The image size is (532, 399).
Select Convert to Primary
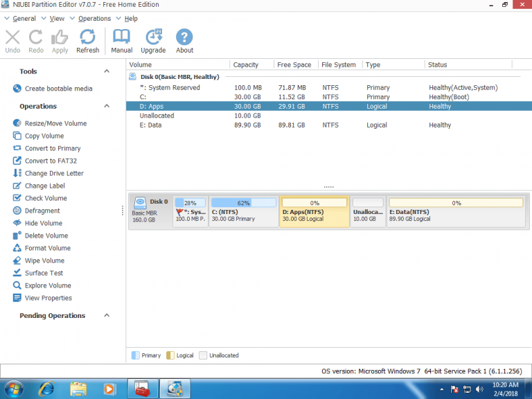47,149
